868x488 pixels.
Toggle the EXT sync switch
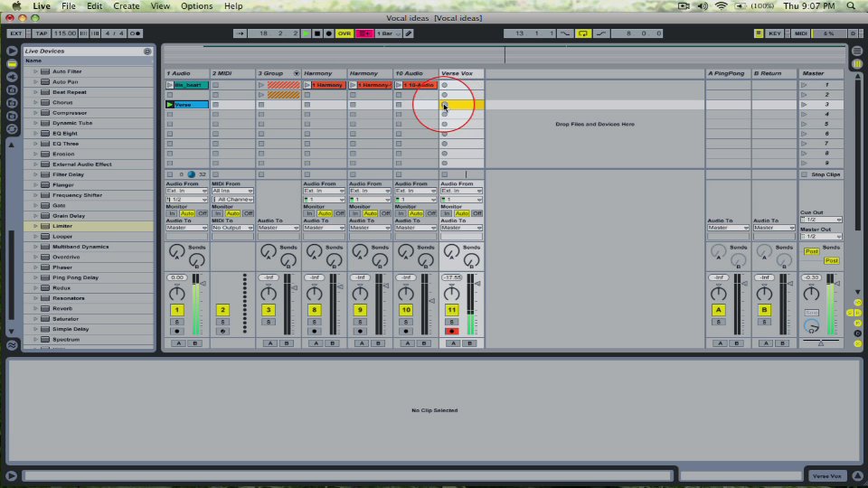pyautogui.click(x=16, y=33)
